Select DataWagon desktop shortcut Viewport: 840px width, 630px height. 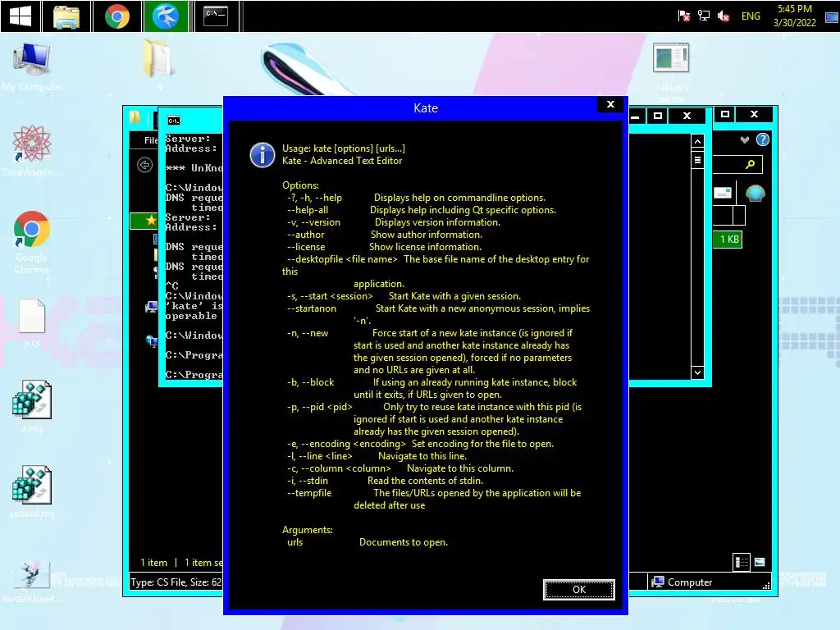point(32,151)
